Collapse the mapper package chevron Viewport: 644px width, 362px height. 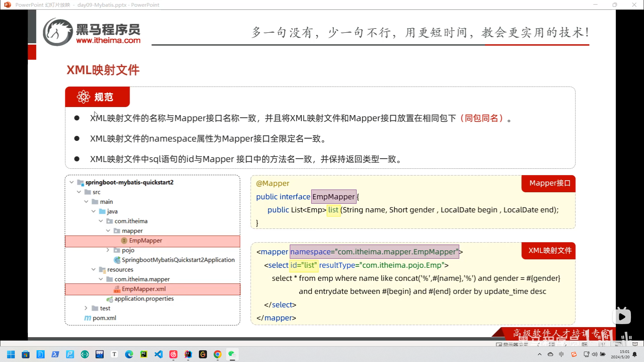click(108, 231)
